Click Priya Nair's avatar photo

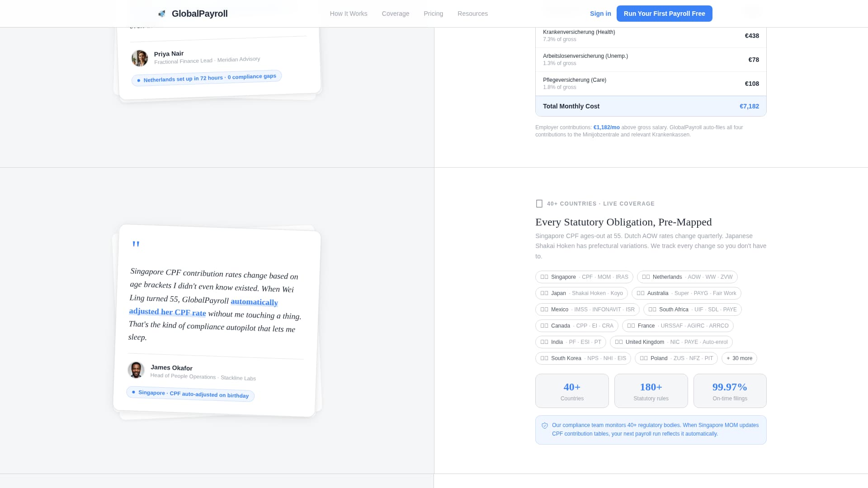[x=139, y=58]
